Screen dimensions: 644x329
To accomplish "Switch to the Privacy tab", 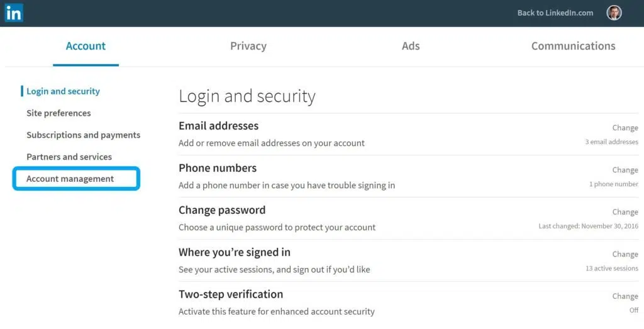I will point(248,46).
